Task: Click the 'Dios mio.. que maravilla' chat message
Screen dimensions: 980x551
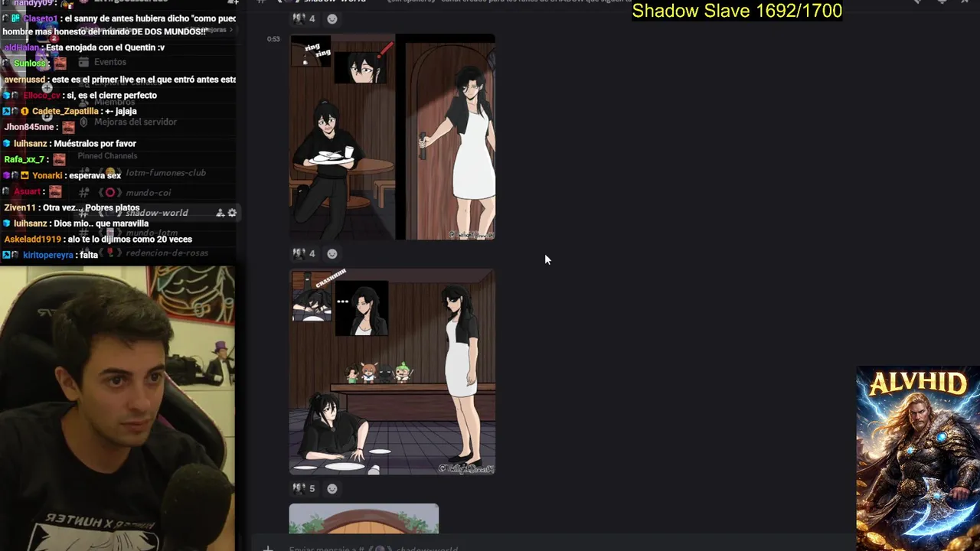Action: [101, 223]
